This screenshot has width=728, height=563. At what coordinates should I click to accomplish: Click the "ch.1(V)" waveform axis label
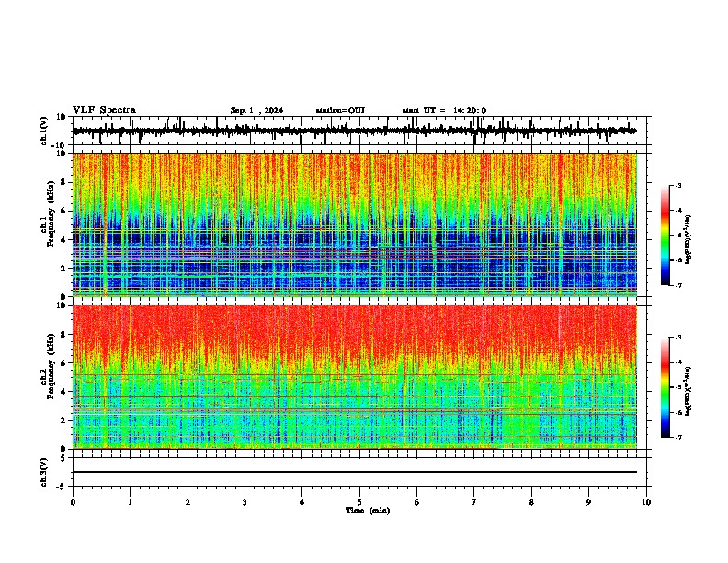coord(44,131)
